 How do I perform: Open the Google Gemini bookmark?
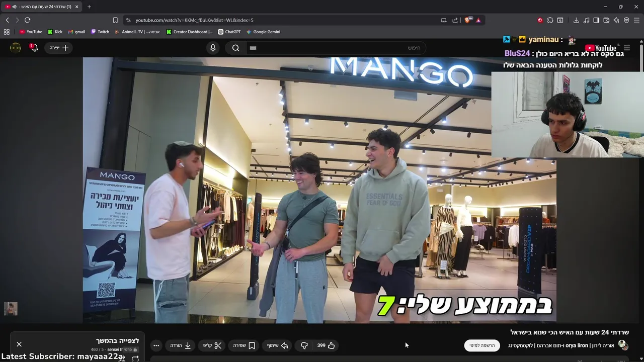point(263,32)
